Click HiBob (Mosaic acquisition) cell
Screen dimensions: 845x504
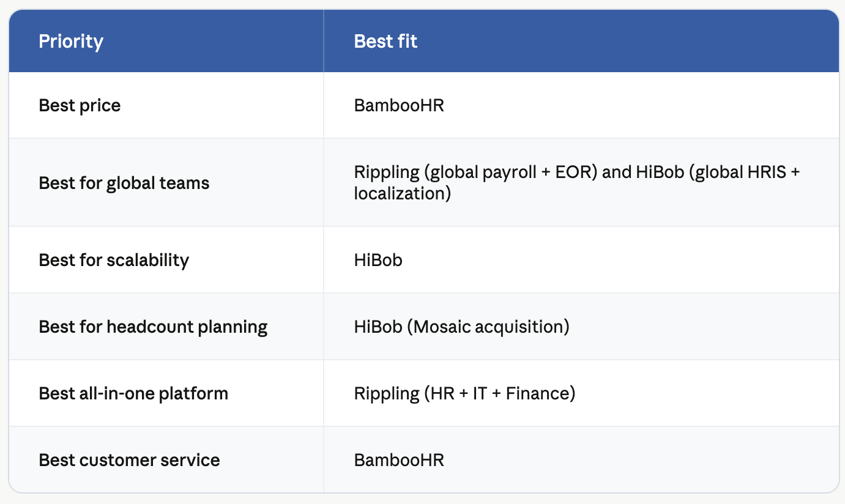[x=461, y=327]
